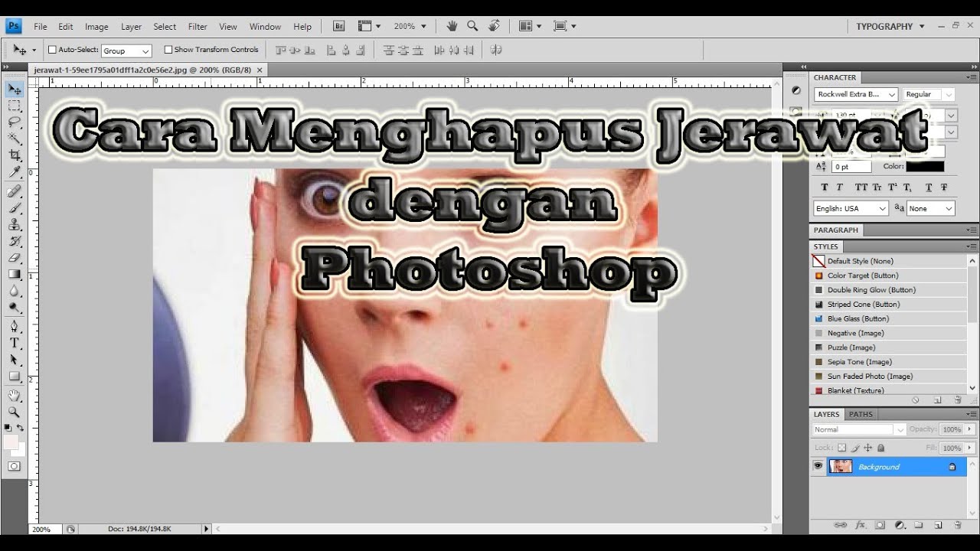Select the Dodge tool
Viewport: 980px width, 551px height.
[14, 308]
